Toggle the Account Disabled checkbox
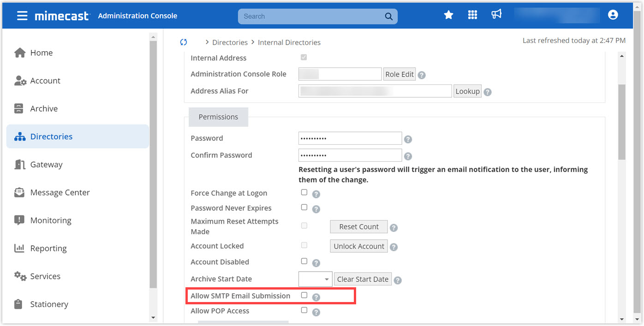 point(304,261)
